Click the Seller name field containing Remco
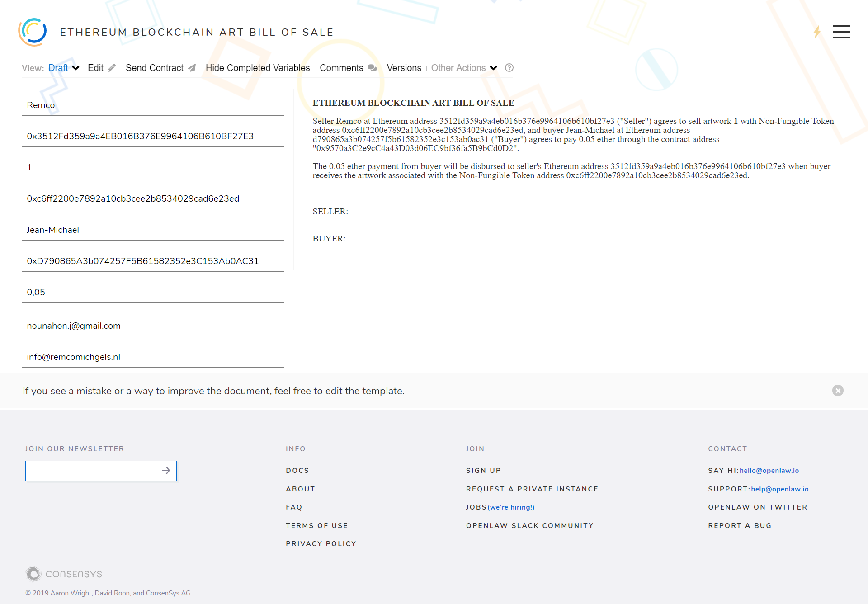 pyautogui.click(x=153, y=105)
